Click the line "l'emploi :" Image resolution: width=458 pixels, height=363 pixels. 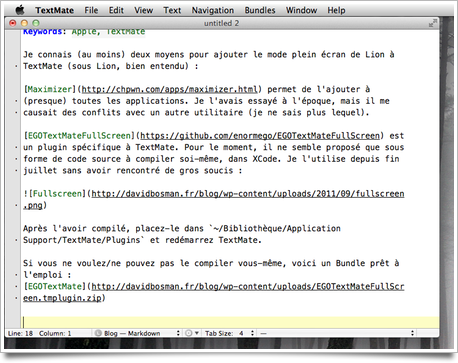pos(47,275)
